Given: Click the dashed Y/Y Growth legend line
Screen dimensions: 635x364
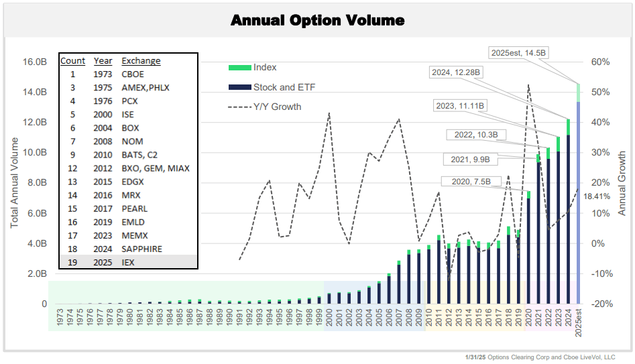Looking at the screenshot, I should (239, 107).
